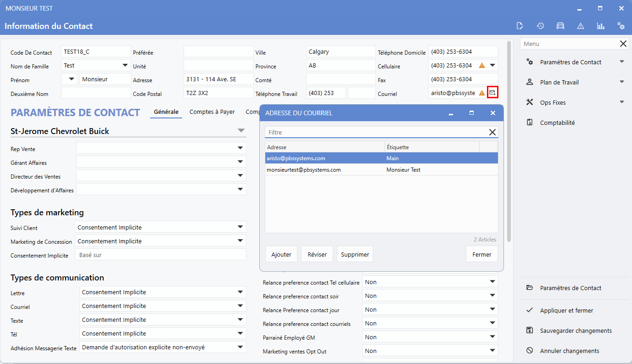This screenshot has height=364, width=632.
Task: Open the vehicle car icon in header
Action: 560,26
